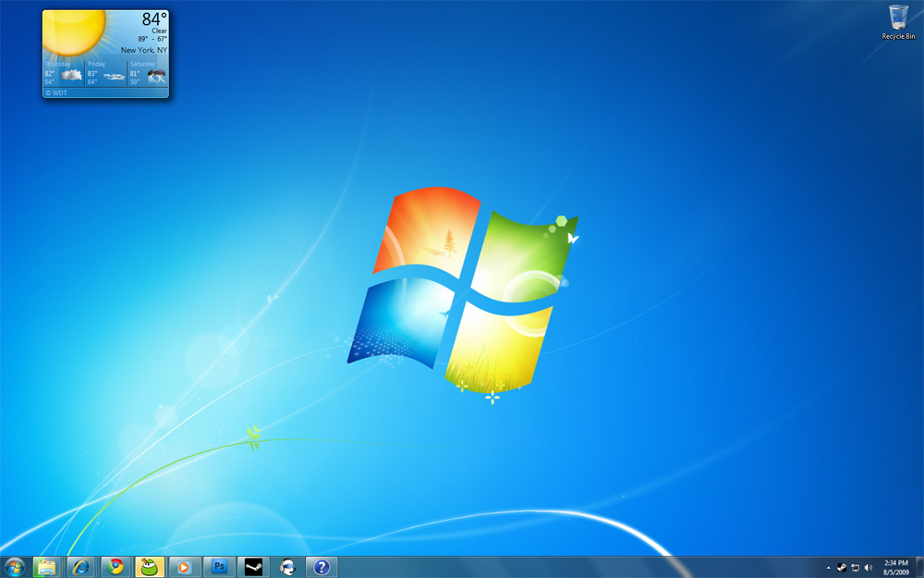This screenshot has height=578, width=924.
Task: Open the network status tray icon
Action: click(x=855, y=567)
